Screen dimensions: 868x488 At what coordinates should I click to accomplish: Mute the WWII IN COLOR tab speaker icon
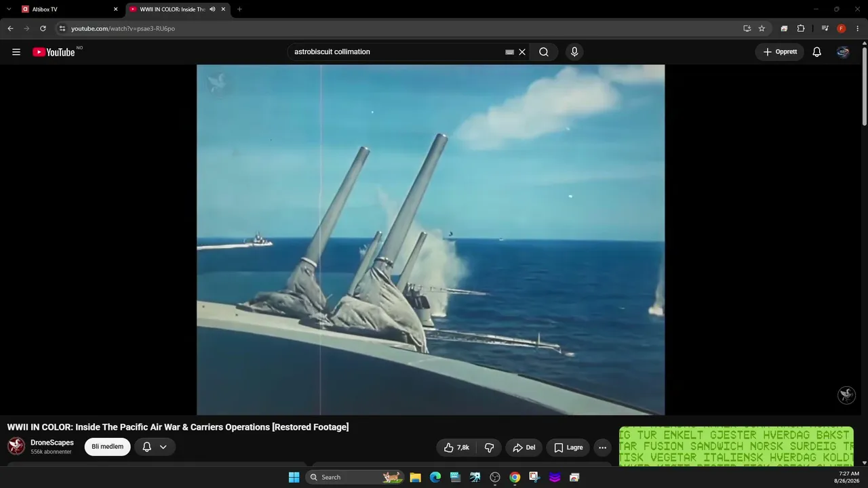212,9
